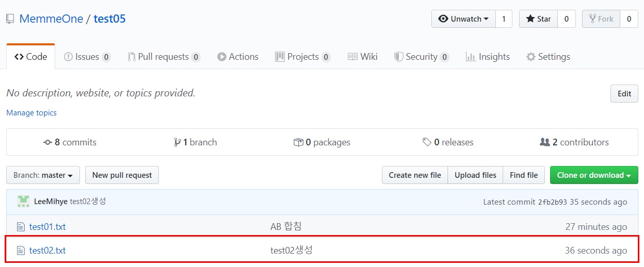Open the Projects tab

(x=302, y=57)
